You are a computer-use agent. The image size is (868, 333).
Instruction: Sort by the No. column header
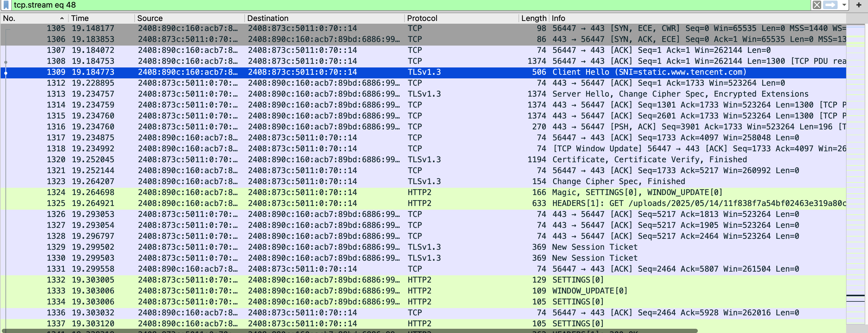pyautogui.click(x=34, y=18)
